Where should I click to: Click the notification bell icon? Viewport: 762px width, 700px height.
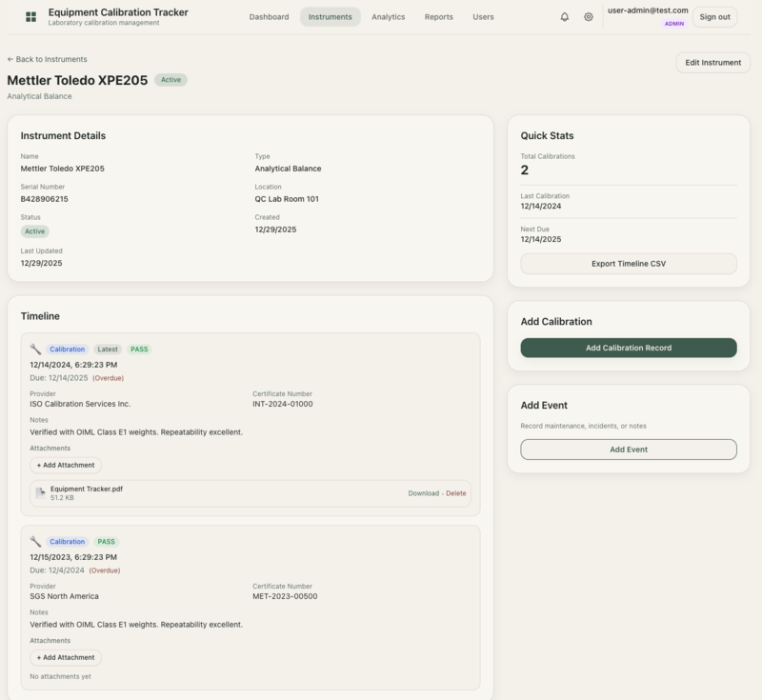(565, 17)
